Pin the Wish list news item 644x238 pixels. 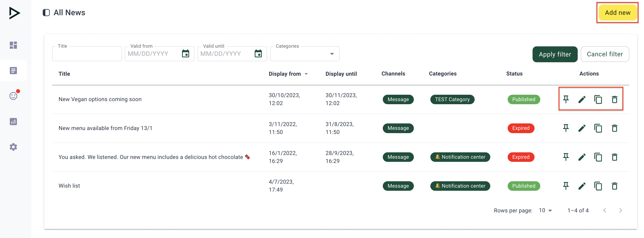[x=566, y=186]
